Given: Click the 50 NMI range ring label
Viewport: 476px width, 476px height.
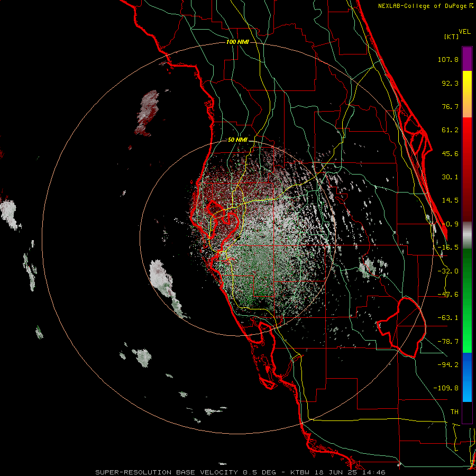Looking at the screenshot, I should [x=237, y=140].
